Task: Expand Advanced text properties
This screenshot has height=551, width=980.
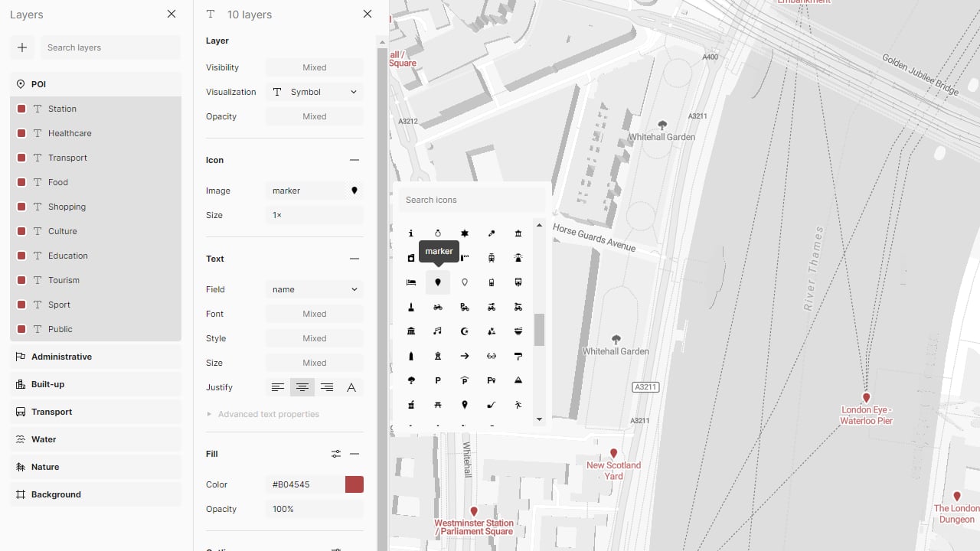Action: coord(263,414)
